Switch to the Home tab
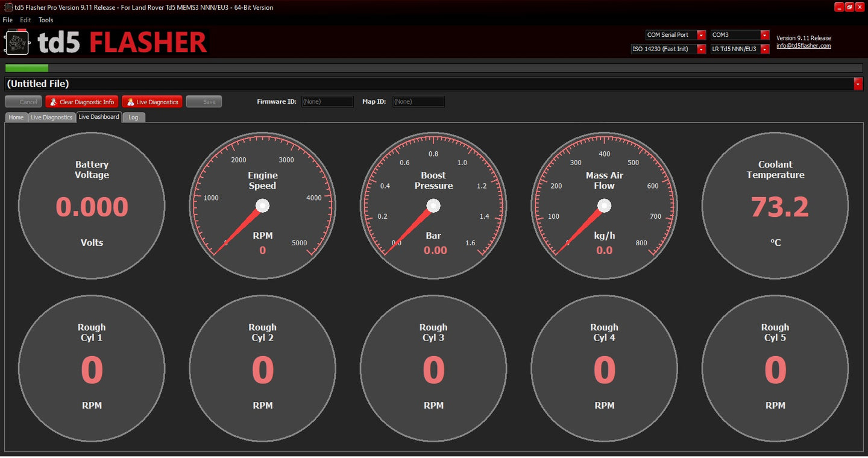The image size is (868, 458). (x=16, y=117)
